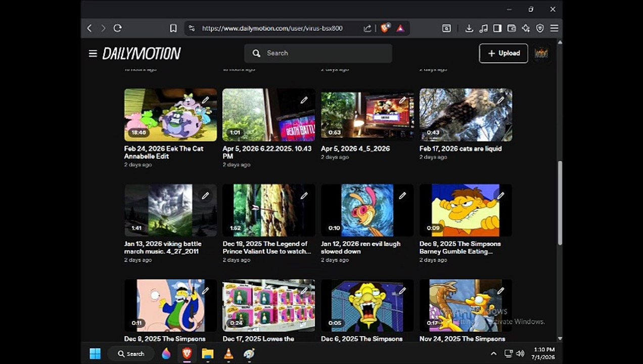The width and height of the screenshot is (643, 364).
Task: Open title Feb 24, 2026 Eek The Cat
Action: point(164,152)
